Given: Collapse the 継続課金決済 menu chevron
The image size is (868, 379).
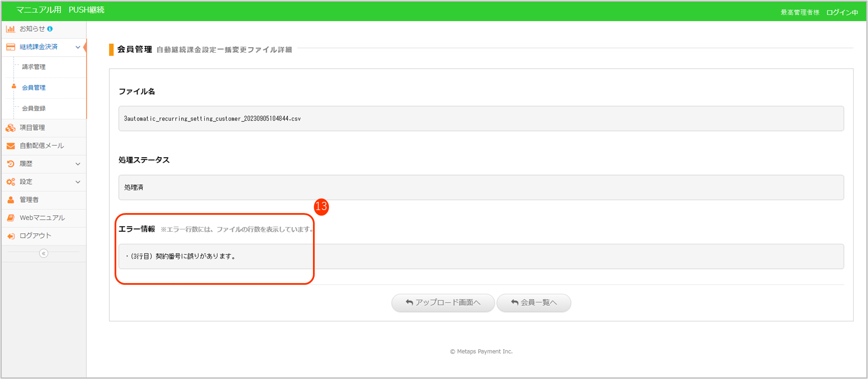Looking at the screenshot, I should pos(78,47).
